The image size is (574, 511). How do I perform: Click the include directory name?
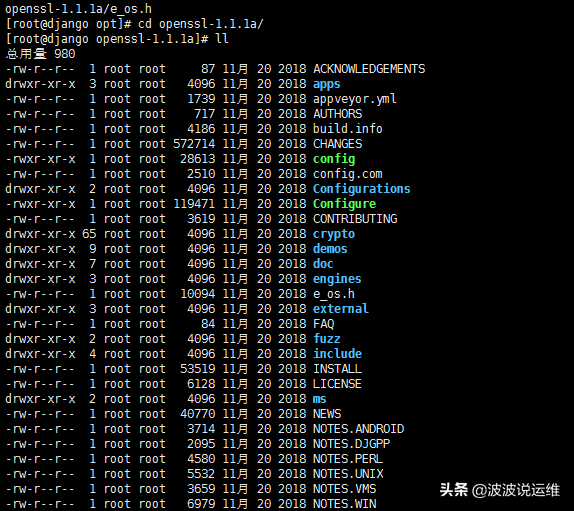click(x=338, y=354)
